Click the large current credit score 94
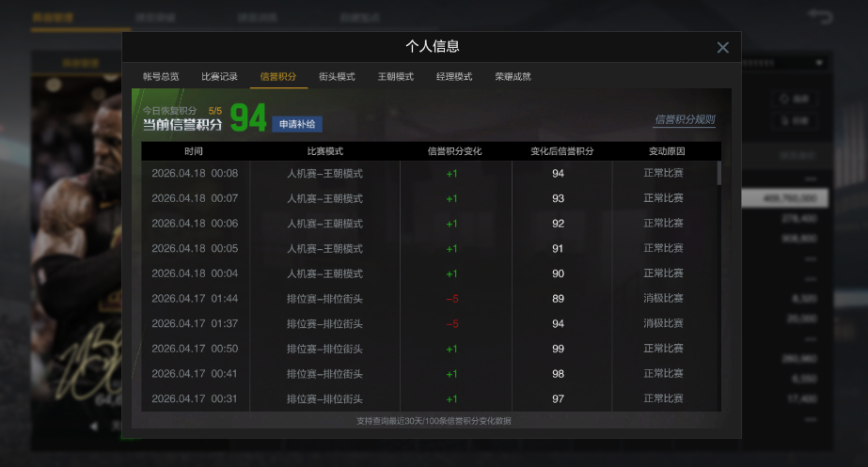 pyautogui.click(x=248, y=117)
